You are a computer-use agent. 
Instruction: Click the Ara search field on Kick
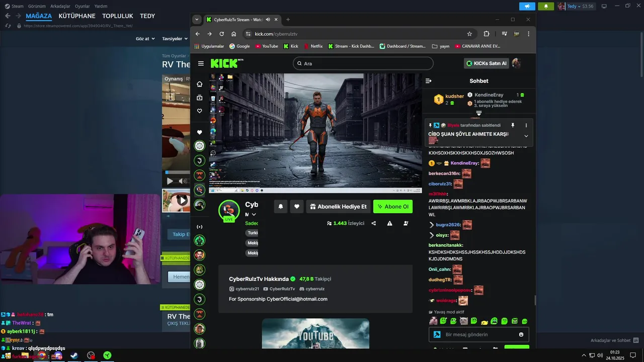(x=363, y=63)
